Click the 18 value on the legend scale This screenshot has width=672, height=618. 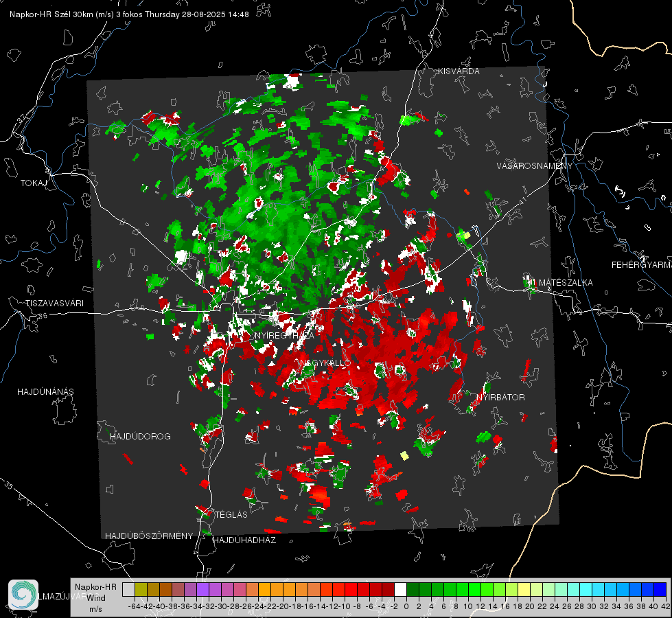(x=518, y=606)
